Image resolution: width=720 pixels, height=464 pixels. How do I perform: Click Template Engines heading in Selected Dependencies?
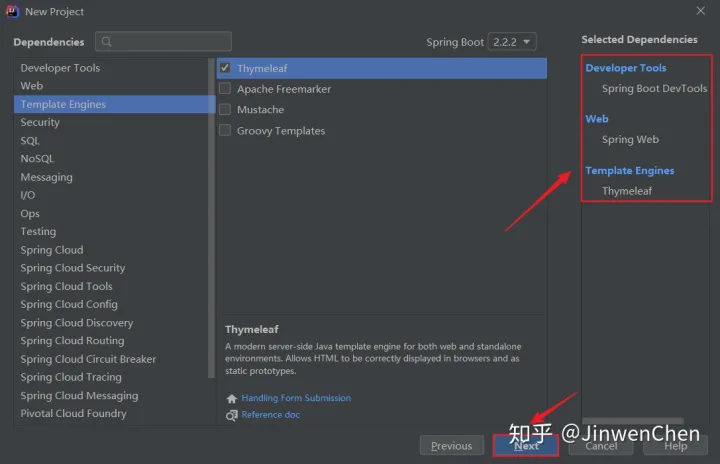(630, 170)
